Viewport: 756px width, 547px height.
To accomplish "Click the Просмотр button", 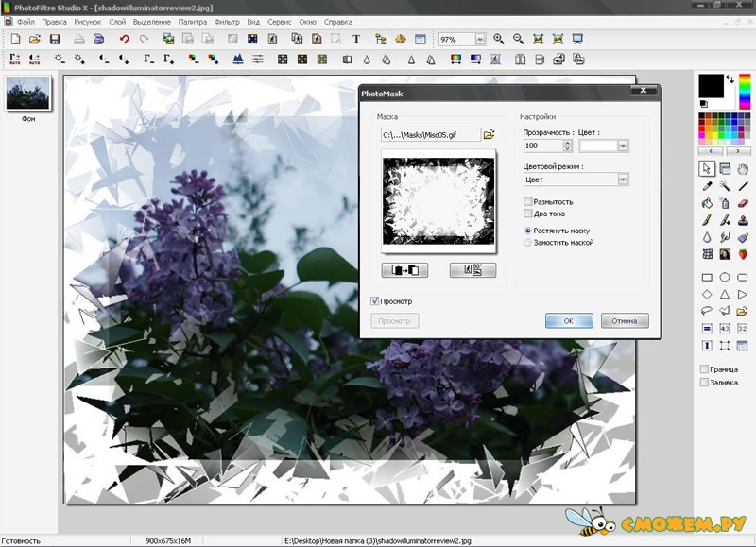I will (394, 320).
